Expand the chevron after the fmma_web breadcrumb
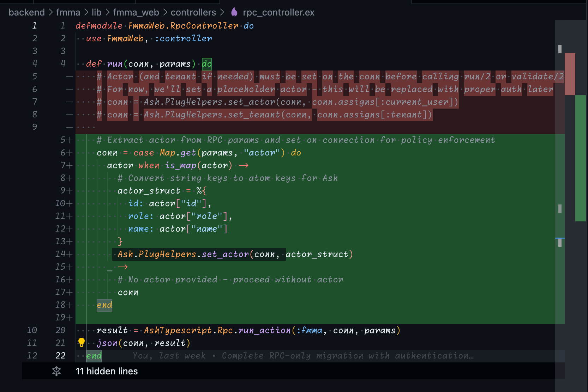This screenshot has width=588, height=392. 165,12
